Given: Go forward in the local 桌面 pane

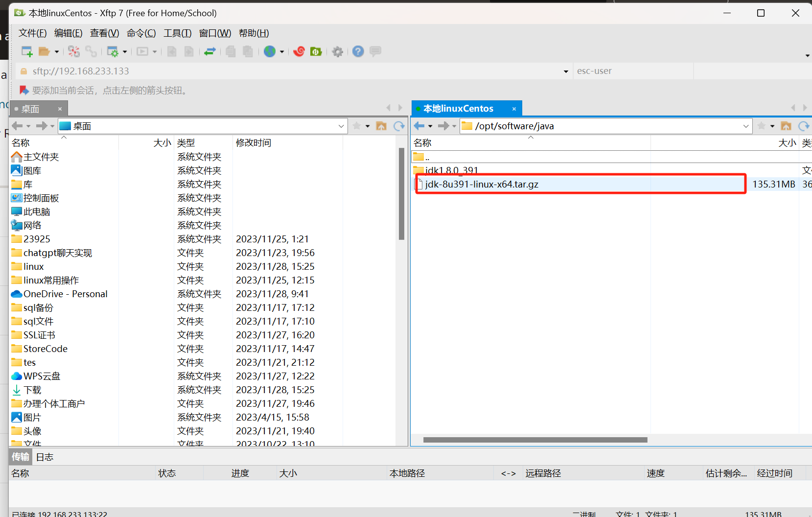Looking at the screenshot, I should [x=42, y=126].
